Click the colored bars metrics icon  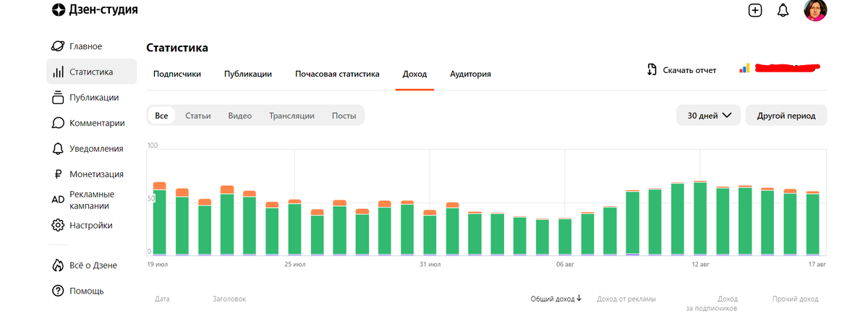pyautogui.click(x=744, y=68)
